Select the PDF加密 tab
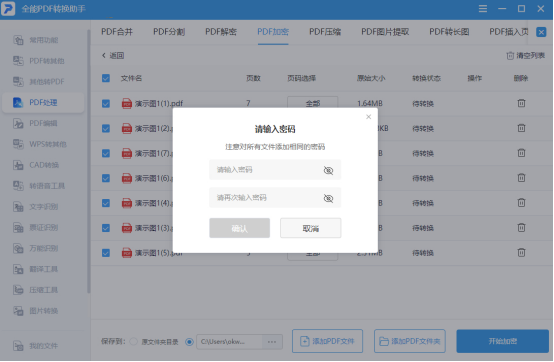Viewport: 554px width, 362px height. (273, 32)
